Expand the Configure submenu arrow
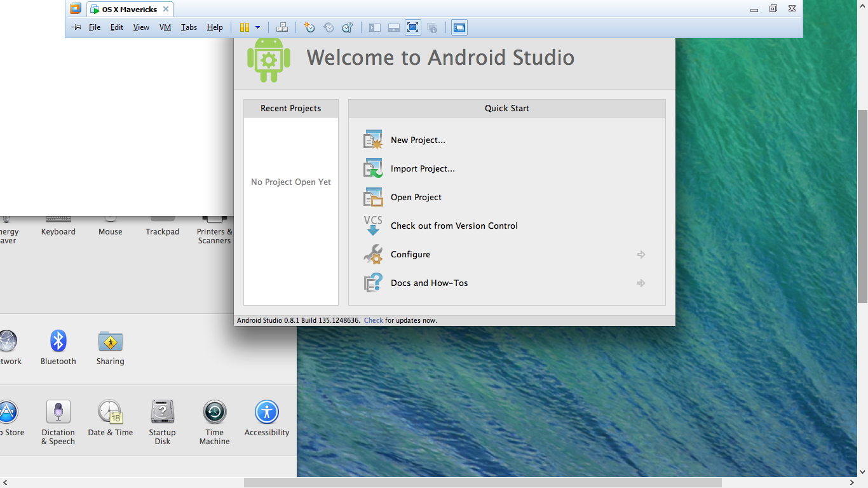868x488 pixels. [x=641, y=254]
